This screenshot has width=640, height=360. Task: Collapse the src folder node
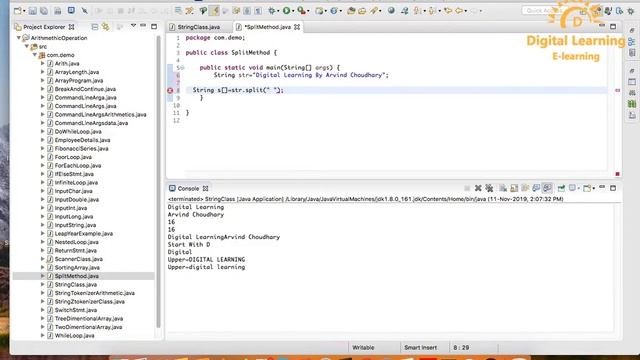(x=27, y=46)
